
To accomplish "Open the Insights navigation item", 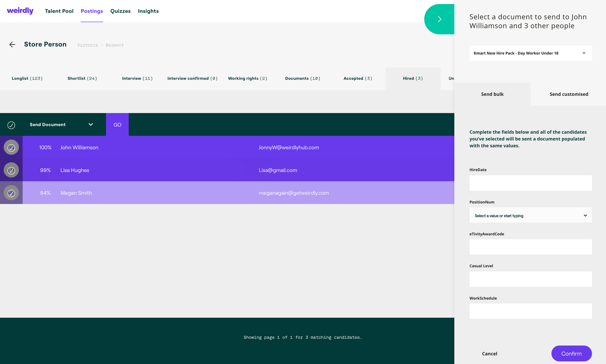I will pos(148,11).
